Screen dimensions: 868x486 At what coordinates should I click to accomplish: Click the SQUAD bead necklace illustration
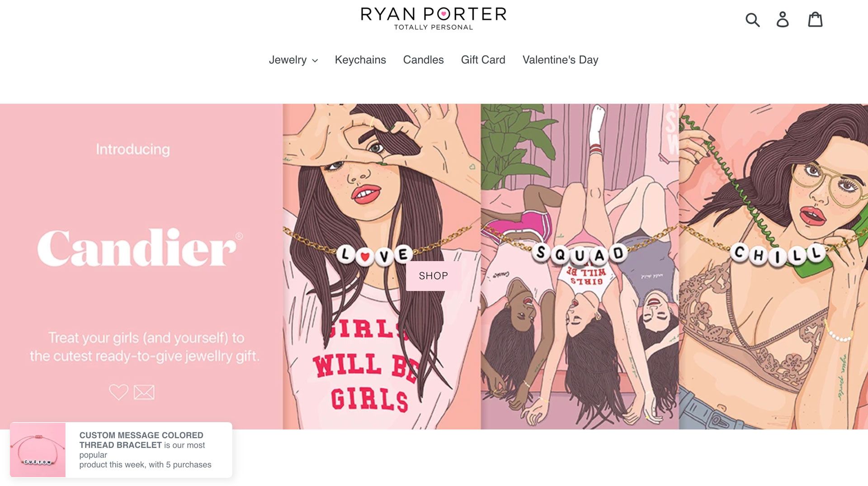click(579, 253)
